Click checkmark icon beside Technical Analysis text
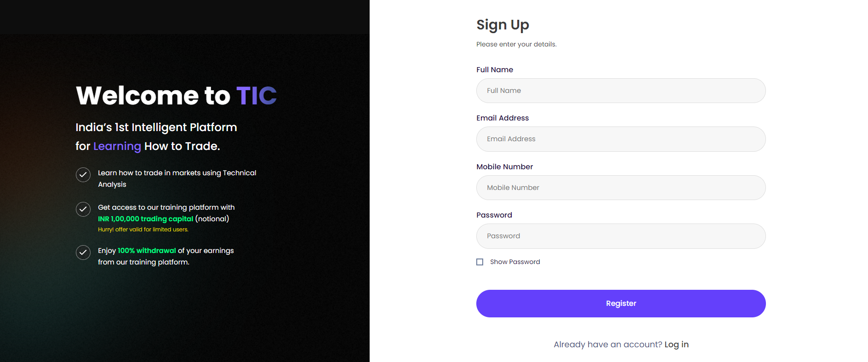 (83, 175)
